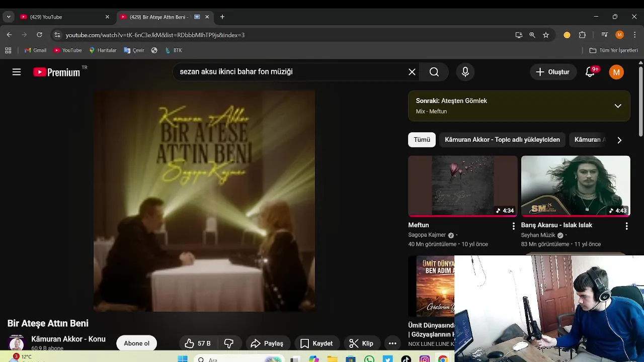Viewport: 644px width, 362px height.
Task: Open the Sagopa Kajmer channel link
Action: pos(427,235)
